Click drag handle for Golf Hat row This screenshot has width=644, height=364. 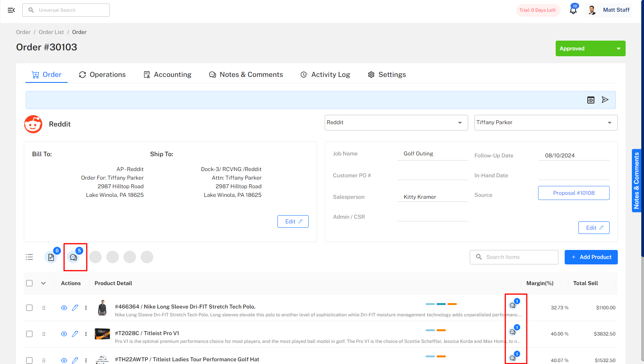point(44,360)
